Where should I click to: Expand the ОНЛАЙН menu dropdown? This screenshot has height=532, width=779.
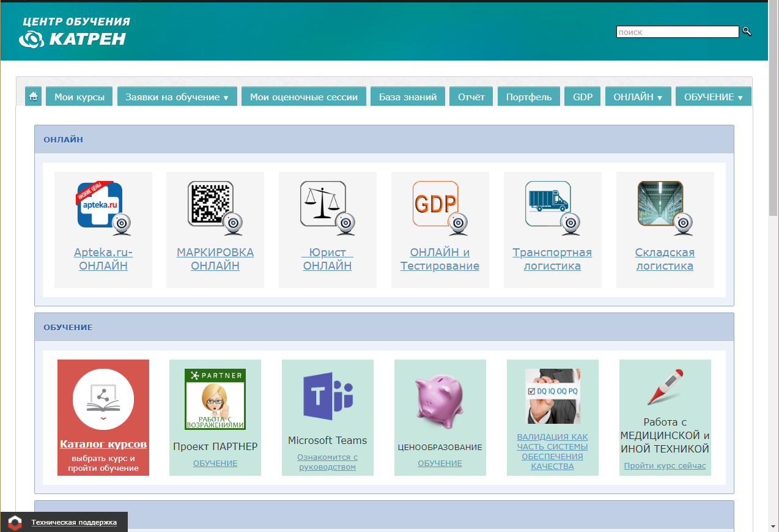tap(638, 97)
